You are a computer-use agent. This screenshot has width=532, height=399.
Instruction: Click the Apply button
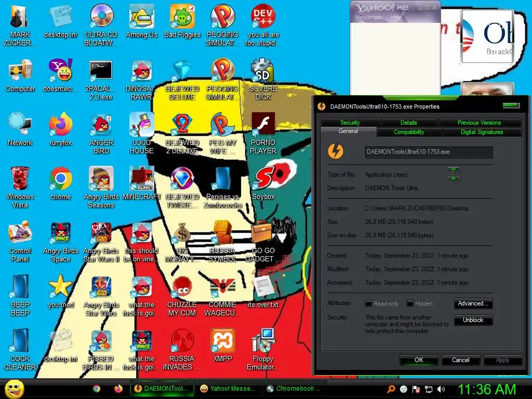[x=502, y=360]
